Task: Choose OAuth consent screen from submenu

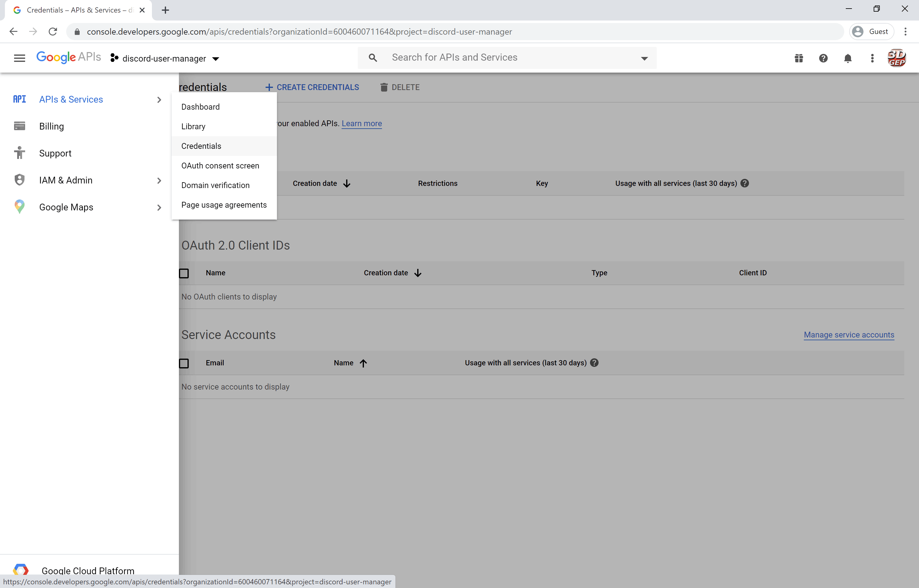Action: 220,165
